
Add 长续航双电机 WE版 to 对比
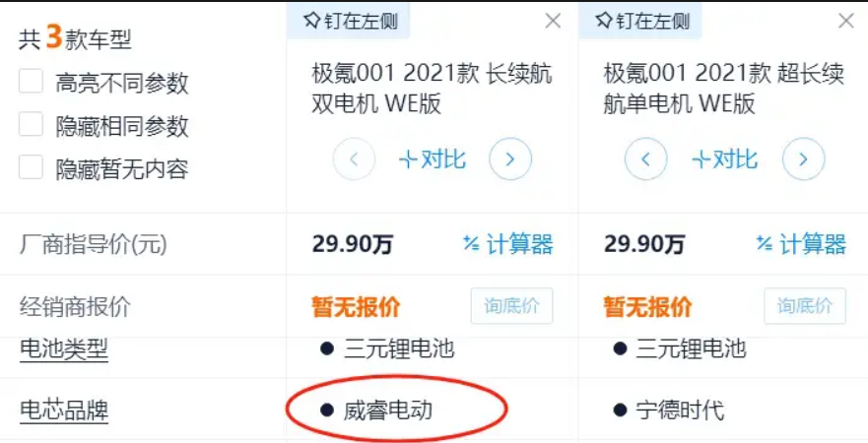tap(433, 159)
